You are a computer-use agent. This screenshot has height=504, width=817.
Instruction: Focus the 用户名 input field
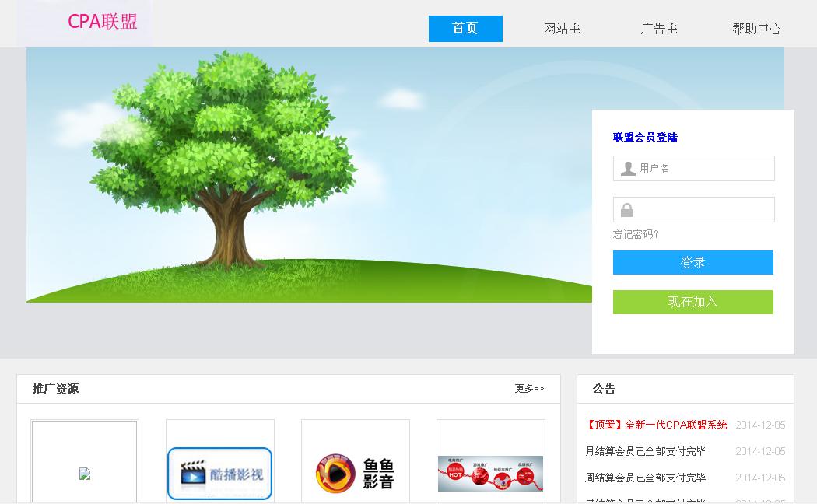click(x=704, y=168)
